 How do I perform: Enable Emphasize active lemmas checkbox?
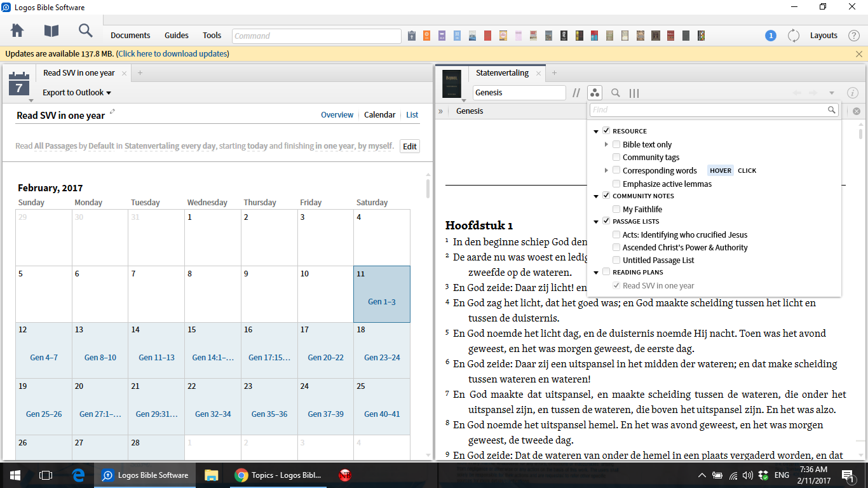point(616,184)
